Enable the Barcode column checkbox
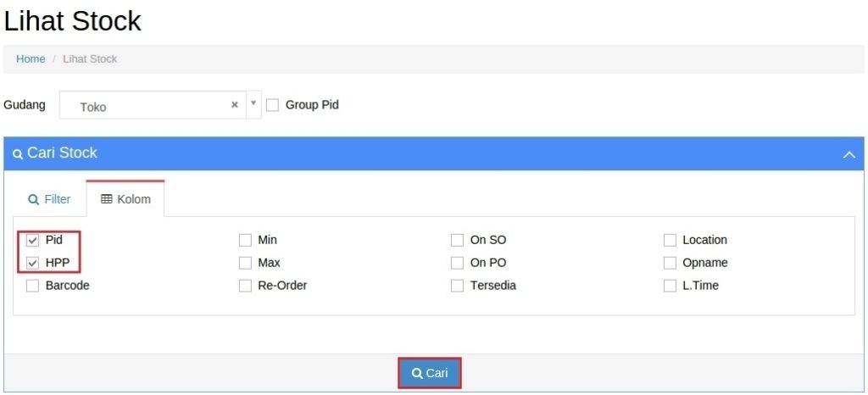Viewport: 868px width, 395px height. 33,286
